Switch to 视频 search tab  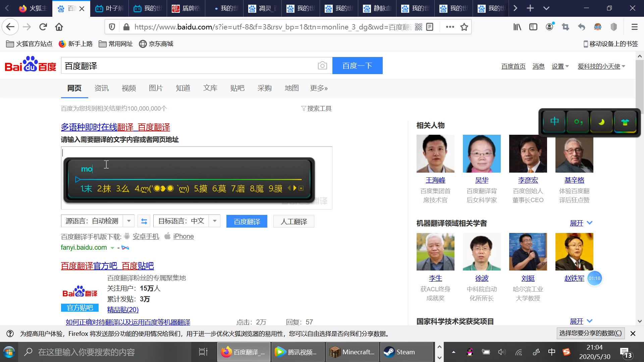tap(129, 88)
